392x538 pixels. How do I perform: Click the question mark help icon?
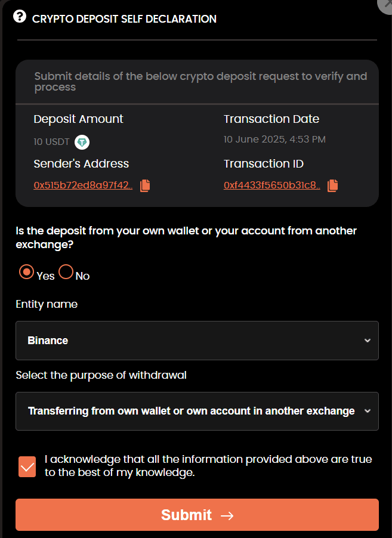click(x=20, y=16)
